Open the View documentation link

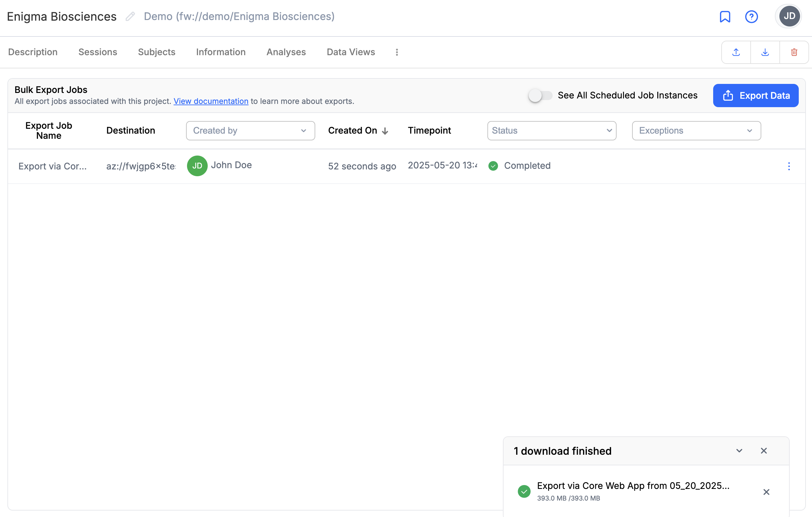pyautogui.click(x=211, y=101)
